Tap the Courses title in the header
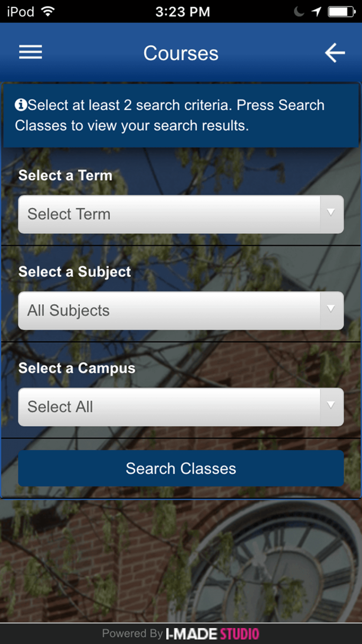 tap(181, 53)
